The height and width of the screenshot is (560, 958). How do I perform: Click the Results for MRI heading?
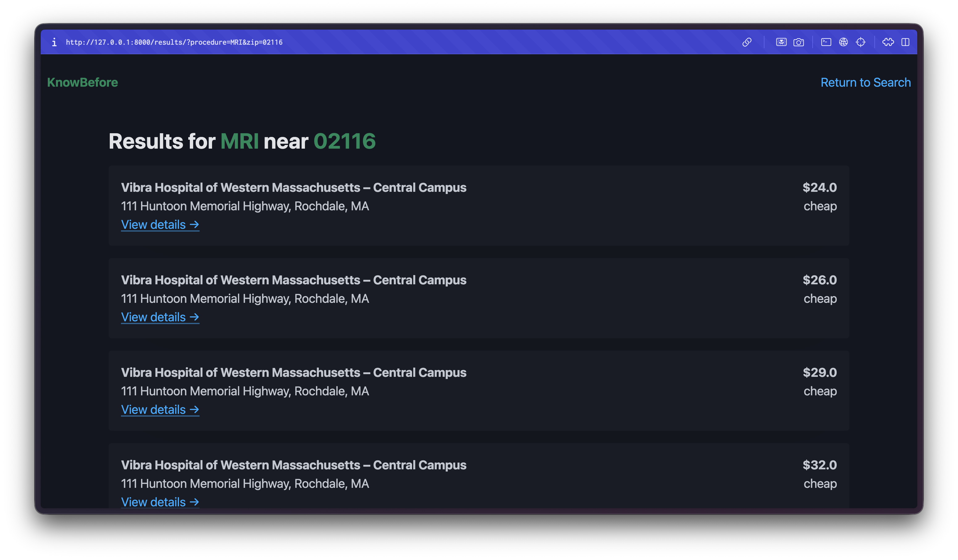tap(242, 141)
